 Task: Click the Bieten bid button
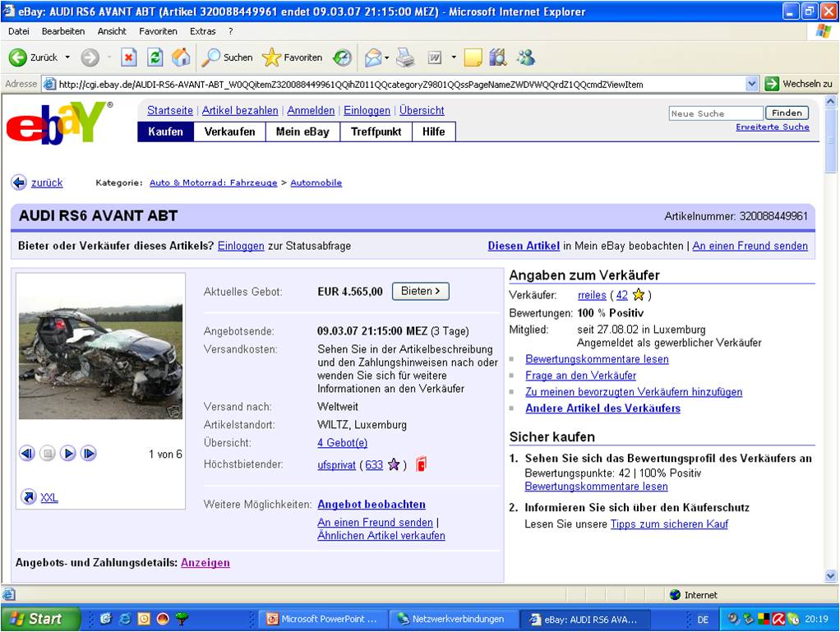coord(421,292)
